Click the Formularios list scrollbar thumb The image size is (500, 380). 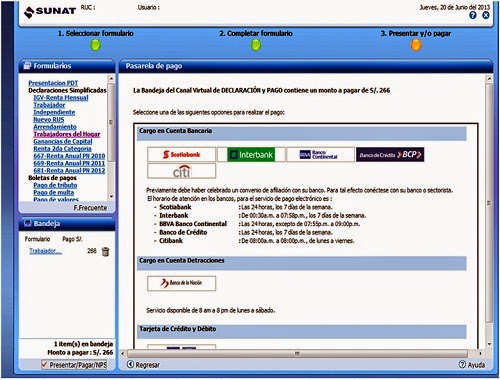pos(111,122)
